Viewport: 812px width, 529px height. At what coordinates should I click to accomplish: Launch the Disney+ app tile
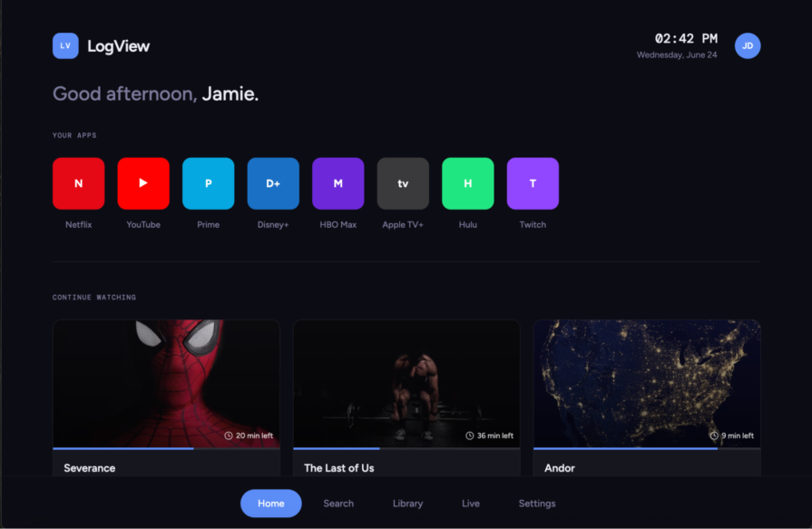pos(273,183)
